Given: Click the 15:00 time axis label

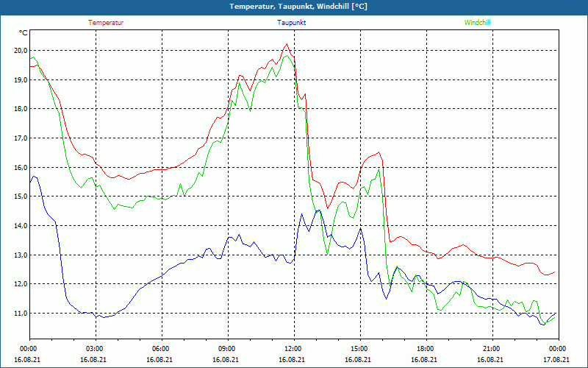Looking at the screenshot, I should click(x=360, y=348).
